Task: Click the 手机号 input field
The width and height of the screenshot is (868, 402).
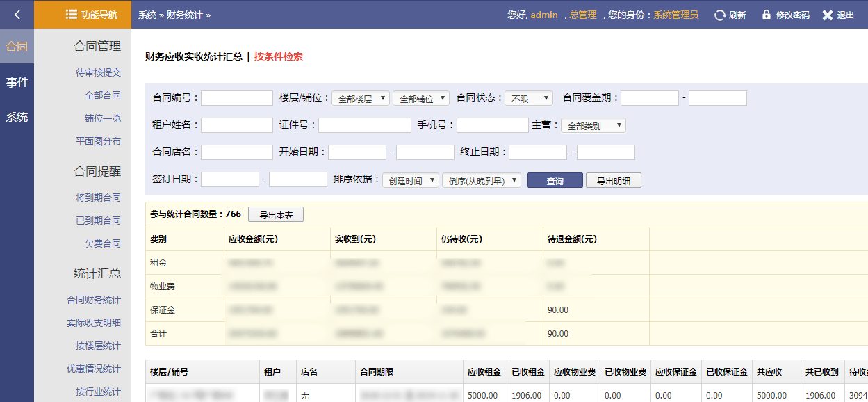Action: pos(493,125)
